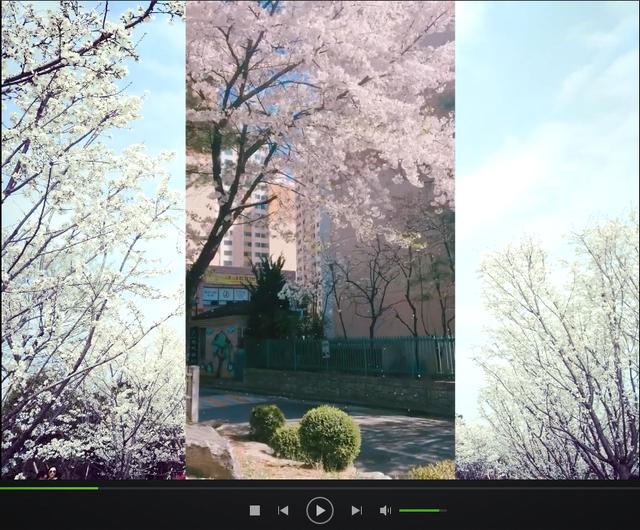Seek to the middle of the progress bar

[320, 488]
